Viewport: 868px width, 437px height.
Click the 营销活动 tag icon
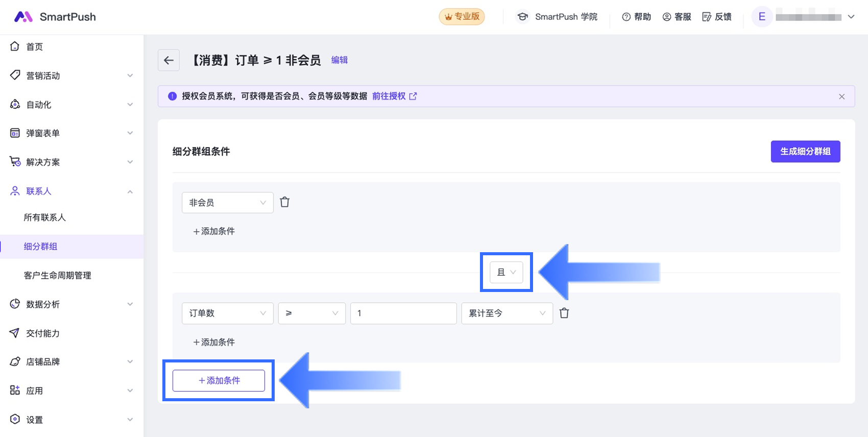tap(15, 75)
